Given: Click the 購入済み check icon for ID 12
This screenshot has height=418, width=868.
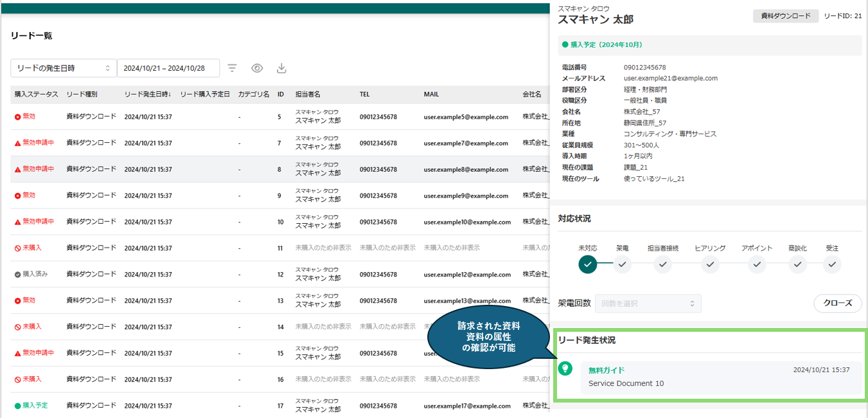Looking at the screenshot, I should click(x=18, y=275).
